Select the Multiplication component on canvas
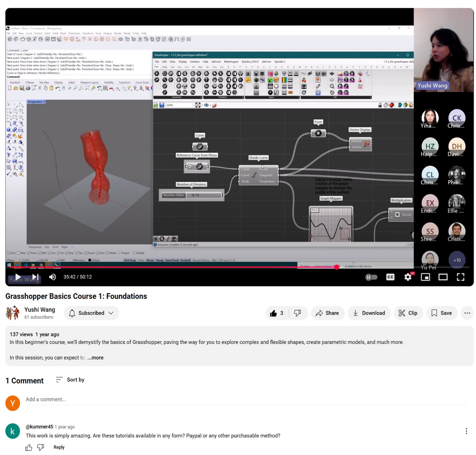Image resolution: width=476 pixels, height=455 pixels. (x=401, y=215)
